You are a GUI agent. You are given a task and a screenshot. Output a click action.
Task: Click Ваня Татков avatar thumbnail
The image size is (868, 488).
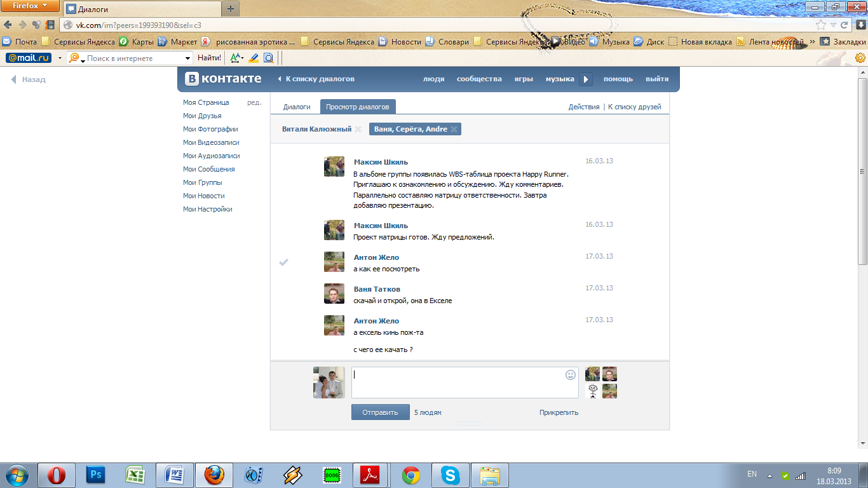pos(334,294)
